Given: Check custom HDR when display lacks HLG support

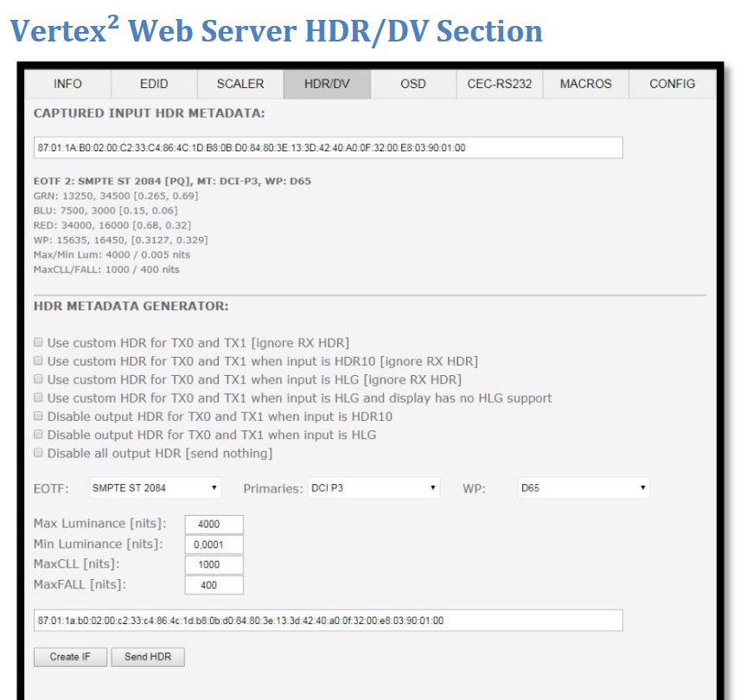Looking at the screenshot, I should click(x=38, y=397).
